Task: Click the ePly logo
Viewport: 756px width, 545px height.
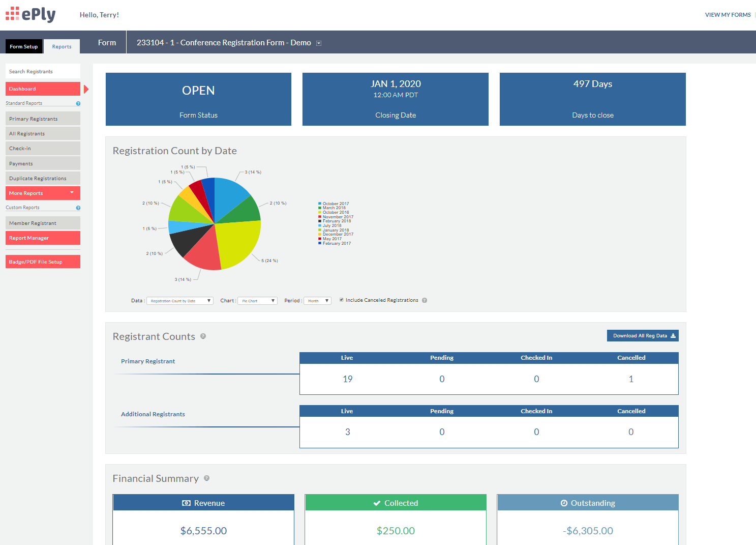Action: [31, 14]
